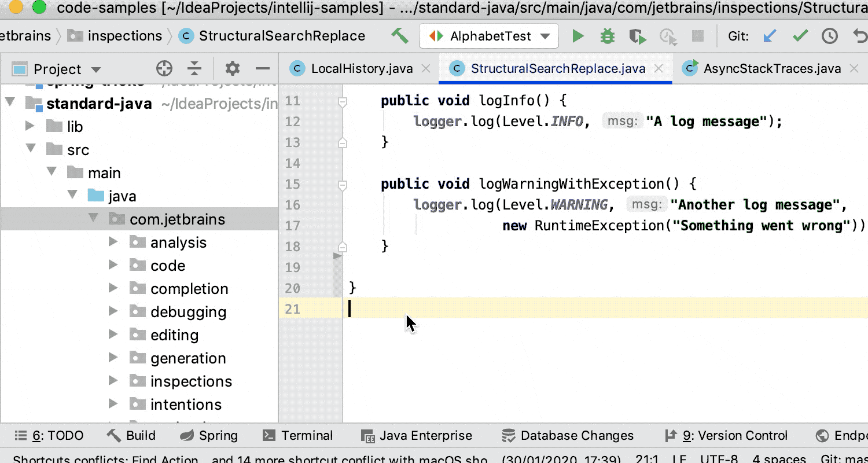Click the 4 spaces indent setting
The width and height of the screenshot is (868, 463).
(x=779, y=459)
